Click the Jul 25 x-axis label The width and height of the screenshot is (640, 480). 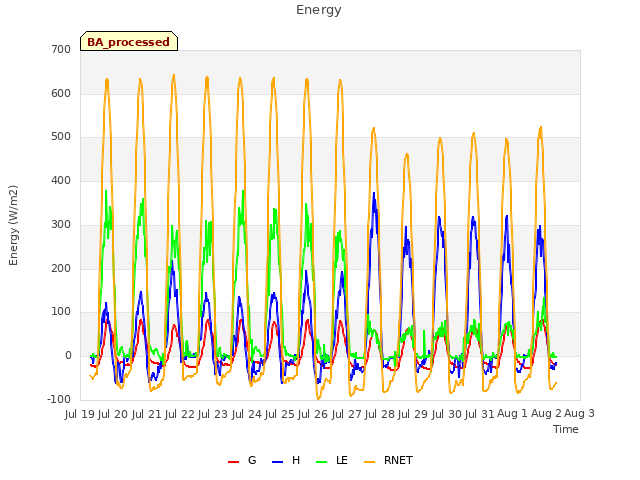280,414
